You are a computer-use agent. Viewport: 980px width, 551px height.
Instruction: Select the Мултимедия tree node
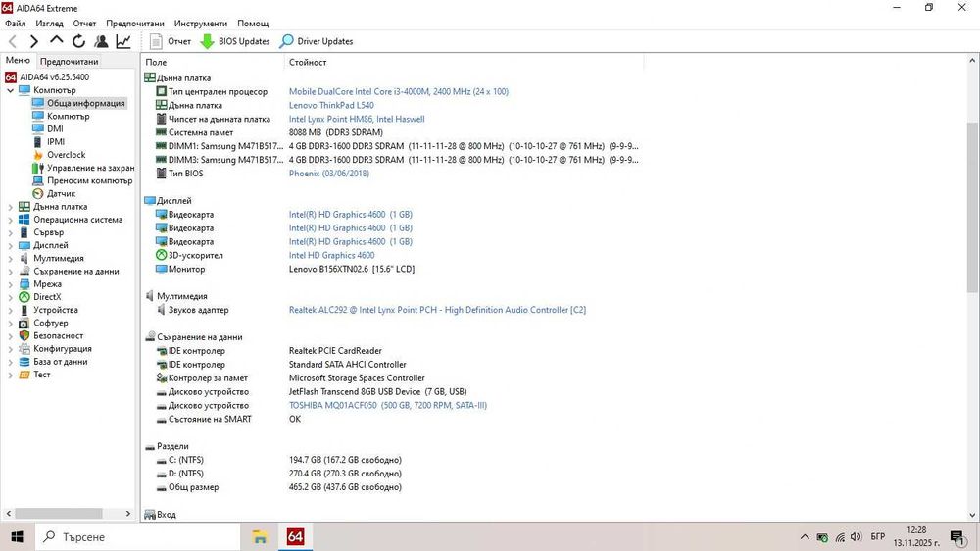pos(51,258)
